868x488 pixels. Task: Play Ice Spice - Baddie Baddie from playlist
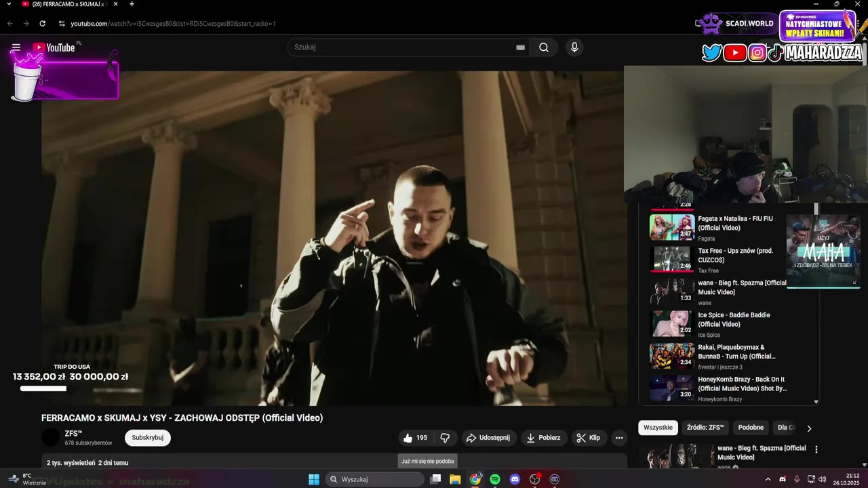click(720, 323)
